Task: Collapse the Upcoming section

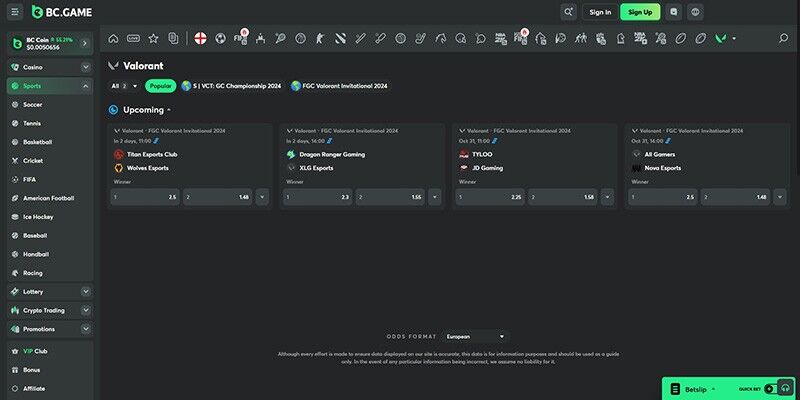Action: coord(169,110)
